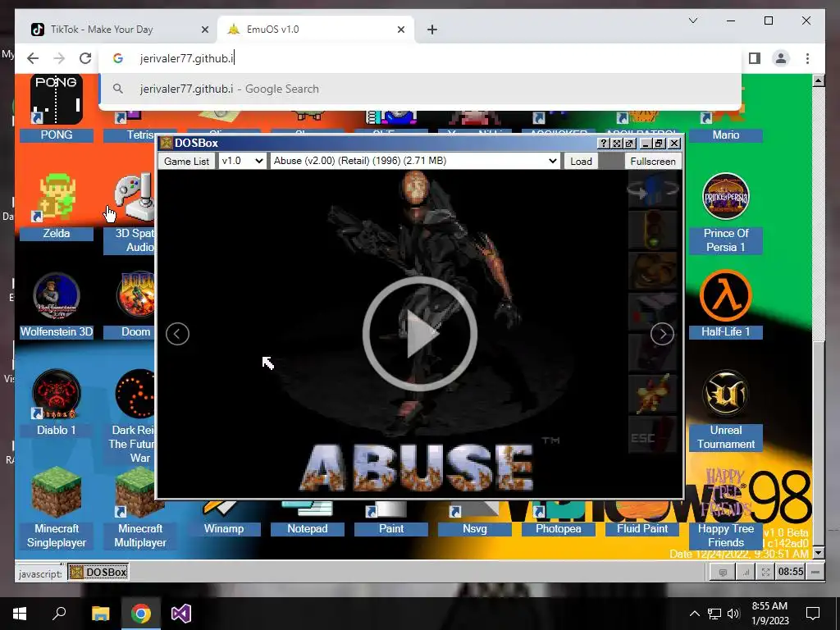Open the Wolfenstein 3D icon
The width and height of the screenshot is (840, 630).
(57, 296)
